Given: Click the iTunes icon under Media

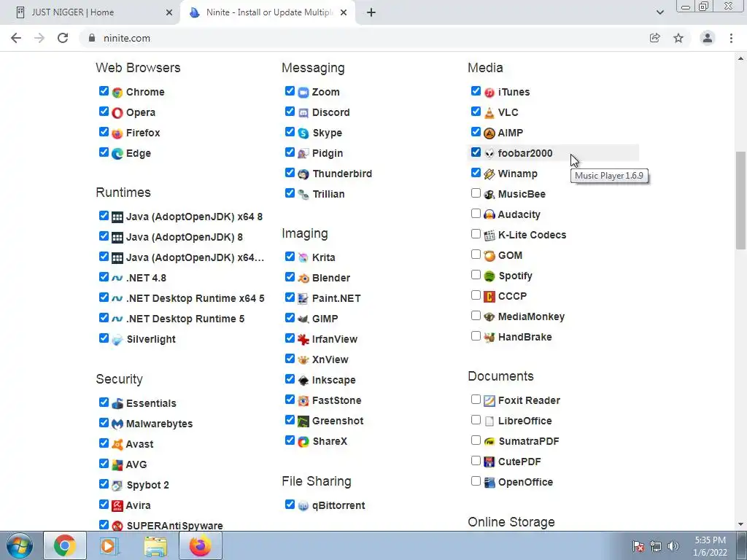Looking at the screenshot, I should coord(489,93).
